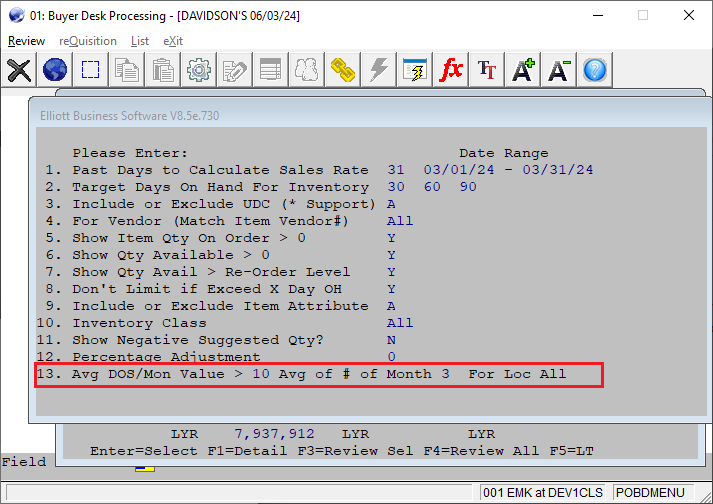
Task: Close the Buyer Desk Processing window
Action: point(689,15)
